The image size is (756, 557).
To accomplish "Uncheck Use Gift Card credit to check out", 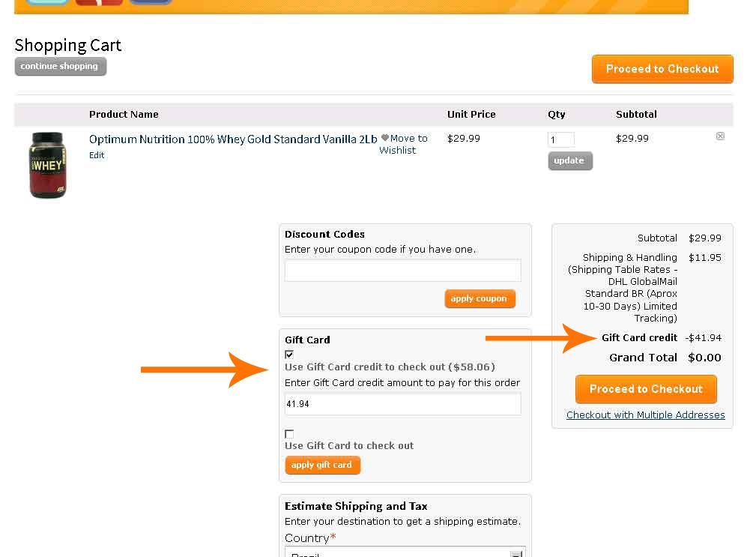I will [289, 355].
